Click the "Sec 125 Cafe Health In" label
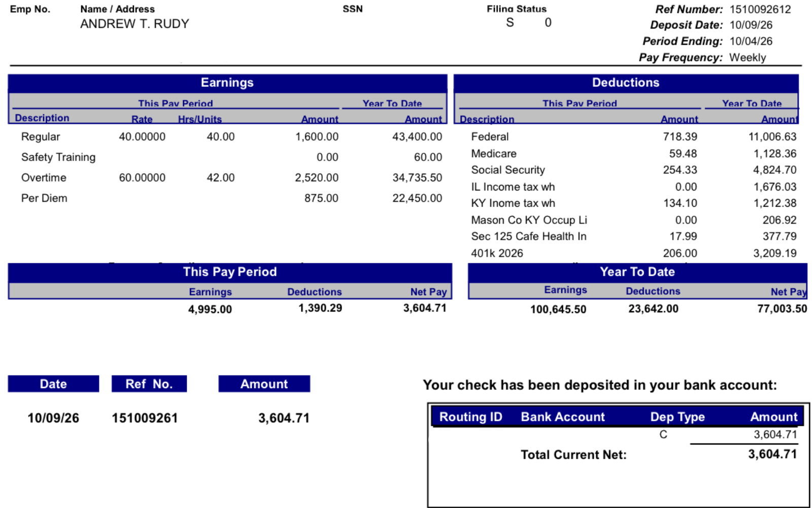 (529, 236)
